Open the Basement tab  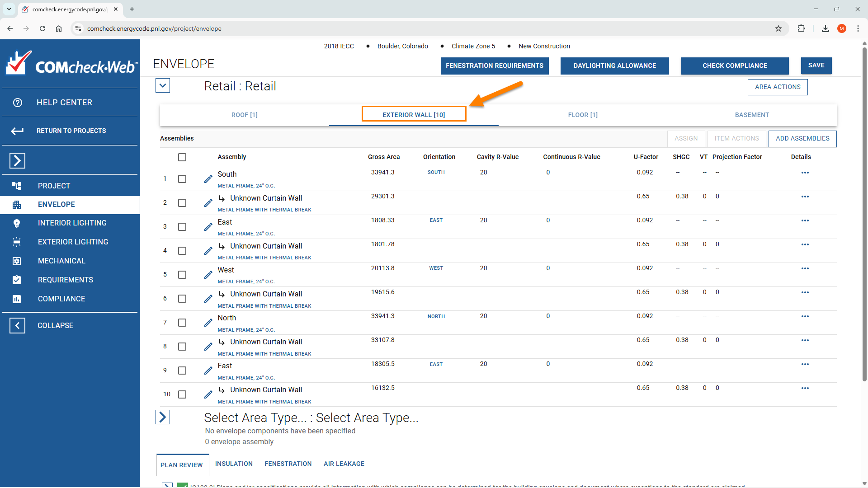[x=752, y=115]
